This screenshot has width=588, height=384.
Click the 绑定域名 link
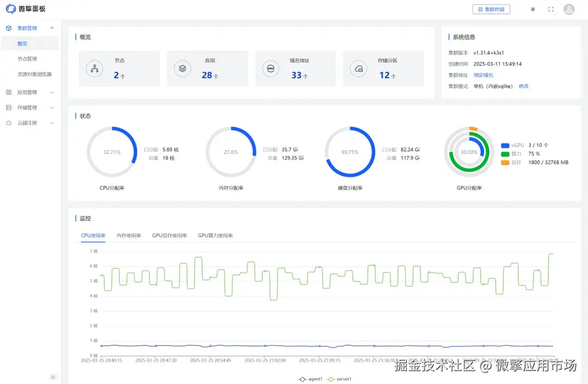tap(483, 75)
